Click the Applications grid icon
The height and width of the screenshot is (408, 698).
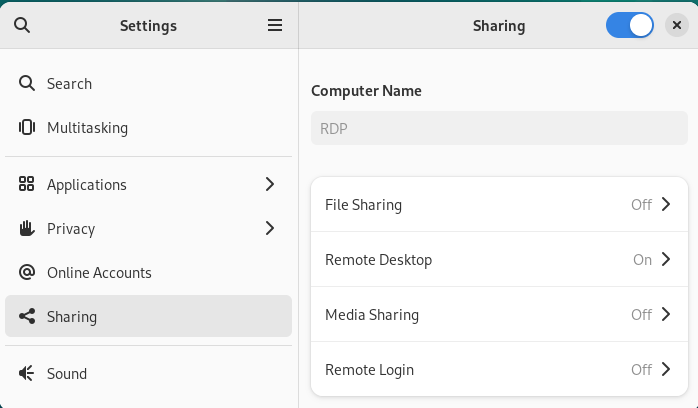coord(26,184)
